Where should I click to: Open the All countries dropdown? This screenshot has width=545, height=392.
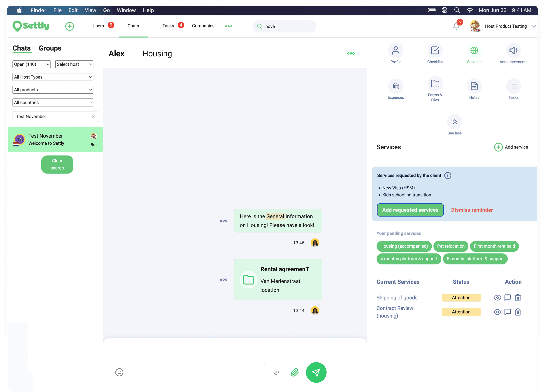53,102
